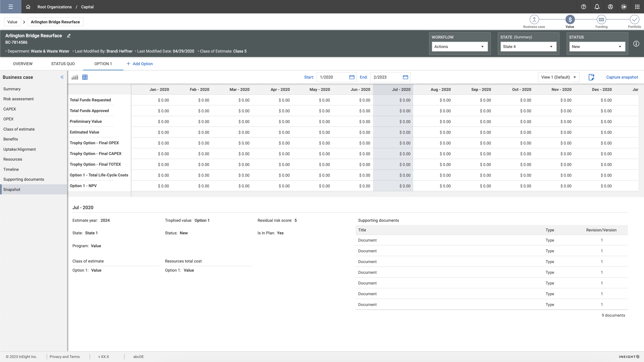This screenshot has width=644, height=362.
Task: Open the Status New dropdown
Action: click(597, 47)
